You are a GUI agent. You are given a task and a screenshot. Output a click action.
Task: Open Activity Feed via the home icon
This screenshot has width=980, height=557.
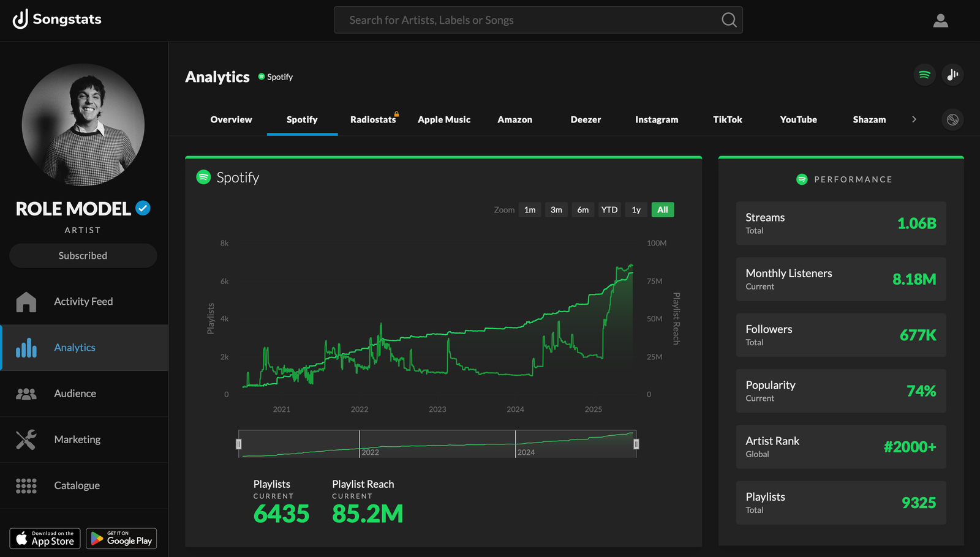[x=26, y=301]
